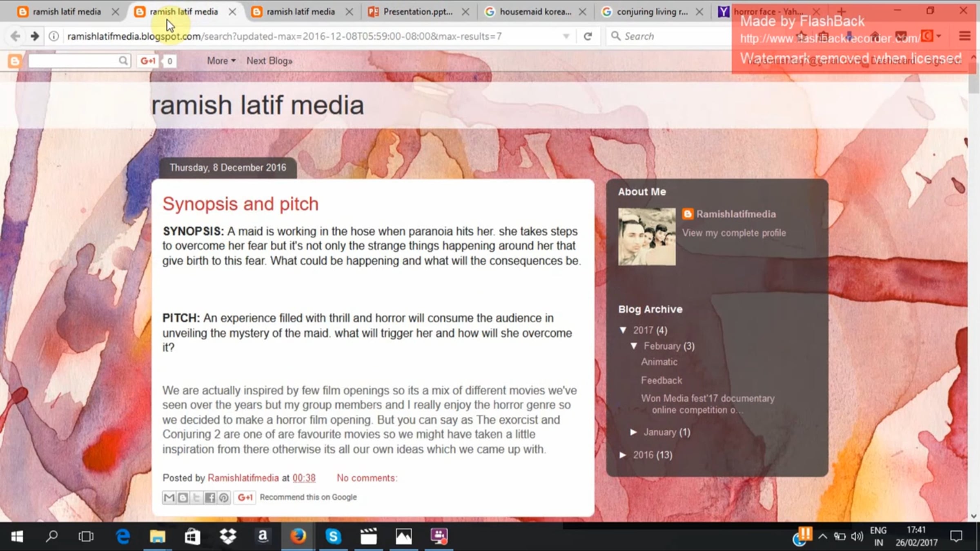980x551 pixels.
Task: Open the Amazon taskbar app
Action: (263, 536)
